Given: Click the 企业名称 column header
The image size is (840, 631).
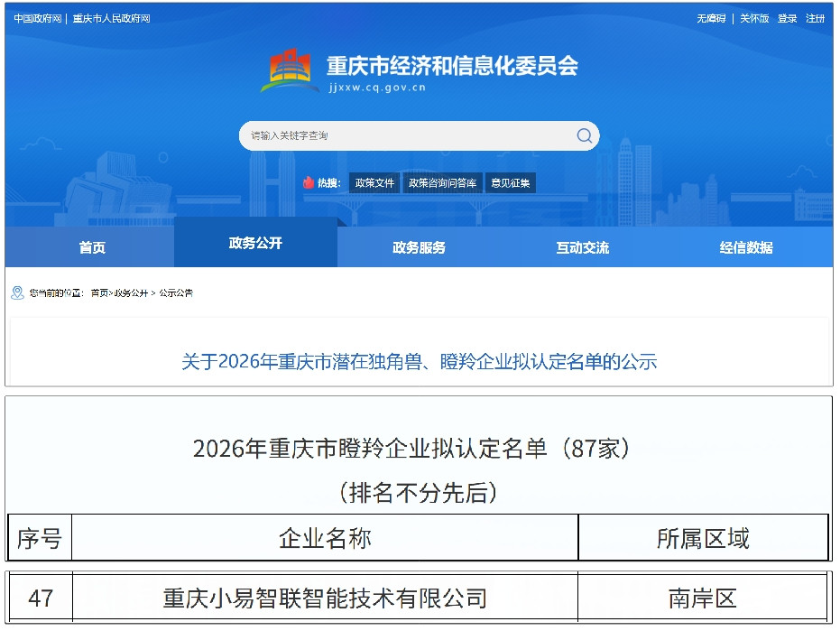Looking at the screenshot, I should tap(325, 538).
